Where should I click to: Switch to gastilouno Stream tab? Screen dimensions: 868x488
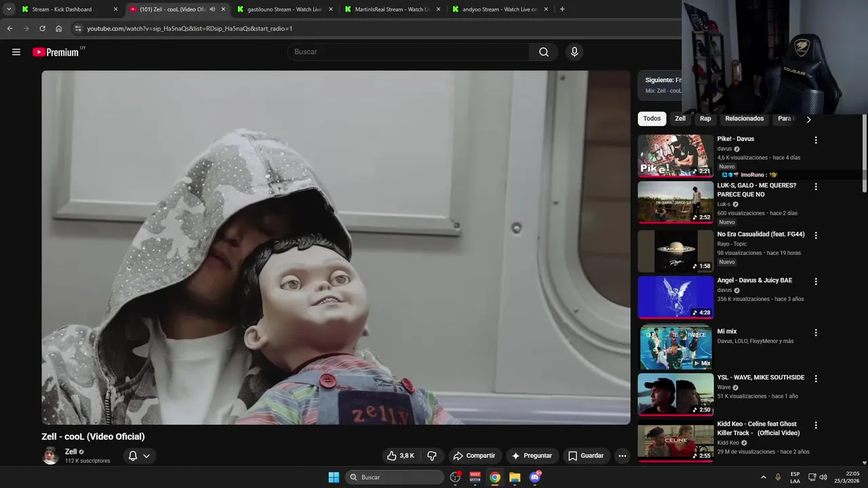pyautogui.click(x=284, y=9)
